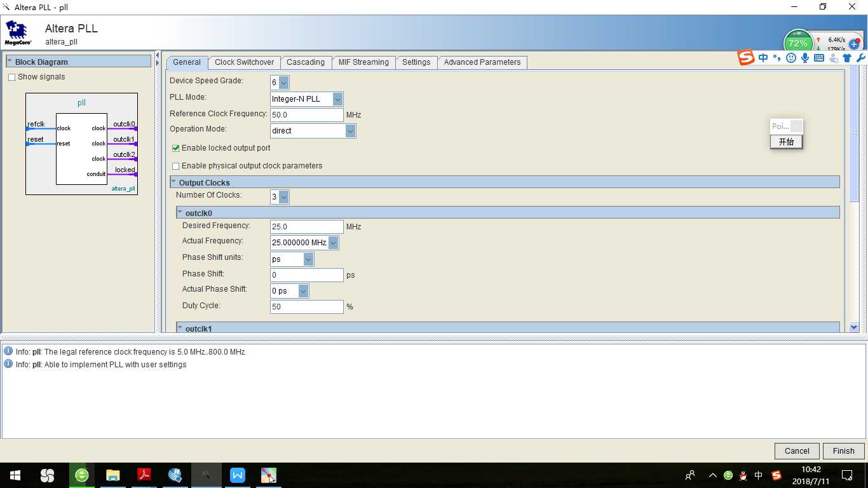Check Enable physical output clock parameters
The width and height of the screenshot is (868, 488).
[176, 166]
